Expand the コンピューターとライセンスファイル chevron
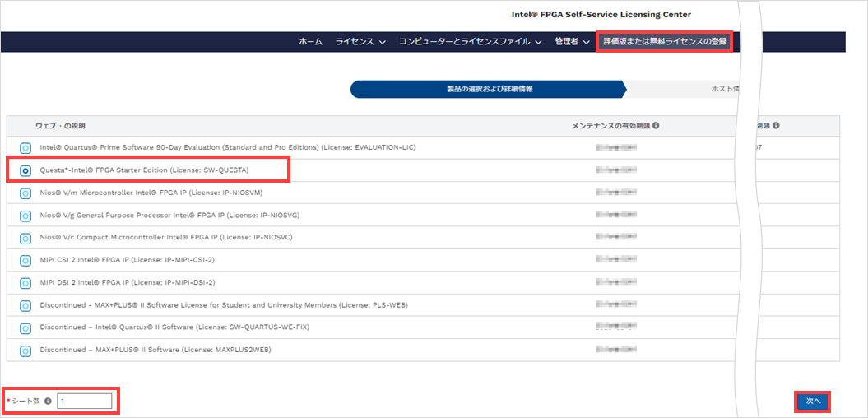 pyautogui.click(x=538, y=43)
